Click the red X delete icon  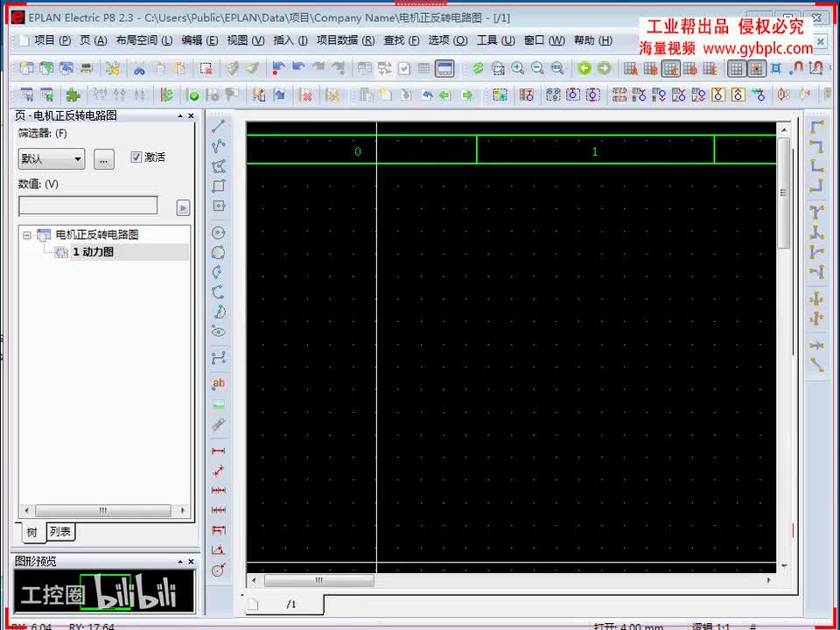click(x=306, y=95)
